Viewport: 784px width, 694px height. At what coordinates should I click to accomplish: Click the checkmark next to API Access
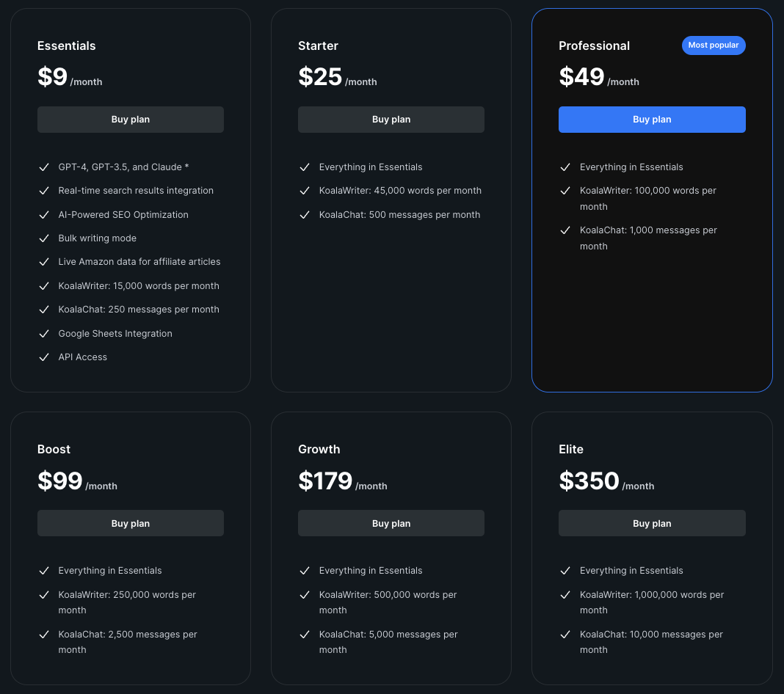point(44,357)
